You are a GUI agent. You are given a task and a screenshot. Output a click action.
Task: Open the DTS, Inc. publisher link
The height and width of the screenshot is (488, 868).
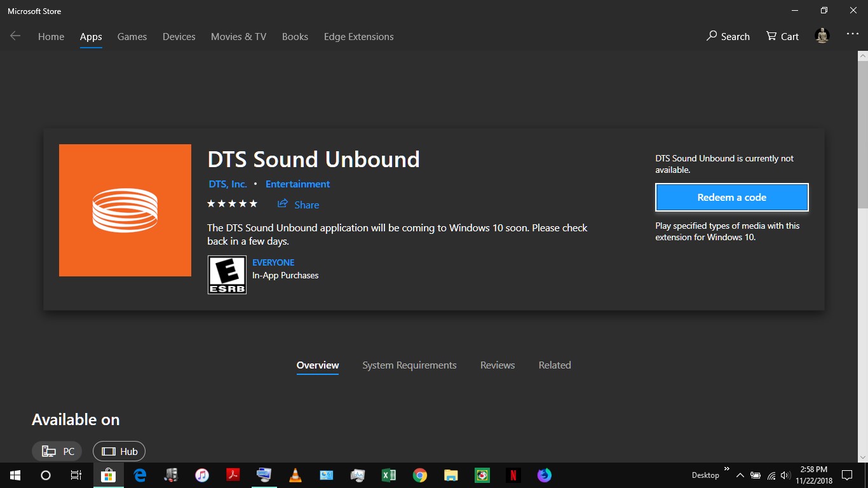coord(227,184)
